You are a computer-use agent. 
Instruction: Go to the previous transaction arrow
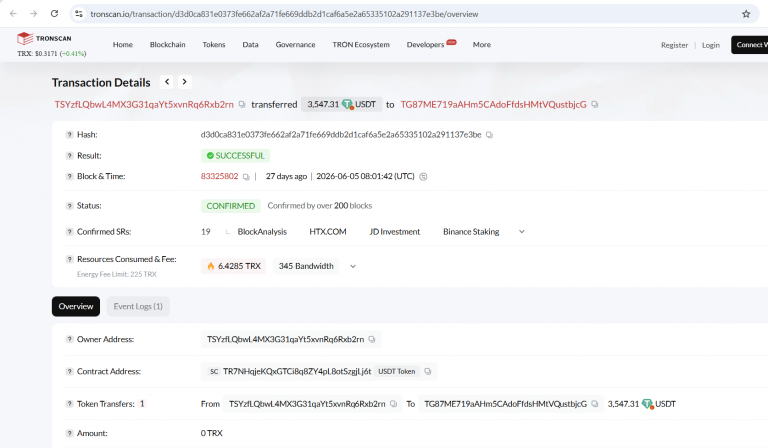coord(167,82)
